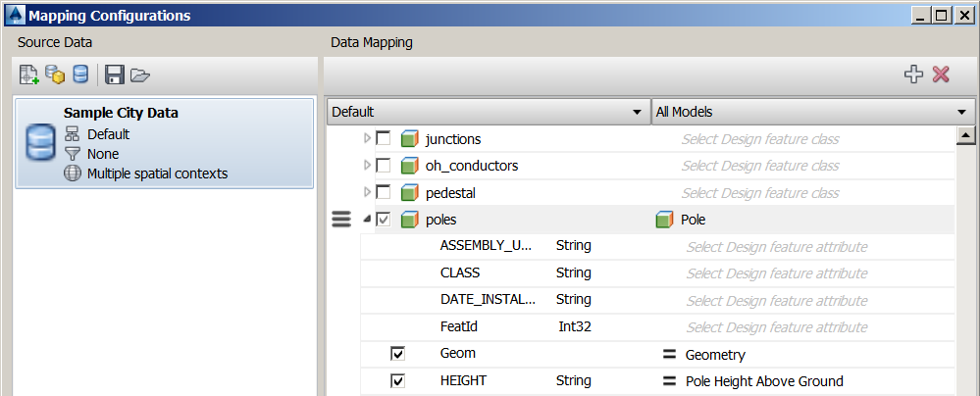This screenshot has height=396, width=980.
Task: Open the All Models dropdown
Action: pos(811,112)
